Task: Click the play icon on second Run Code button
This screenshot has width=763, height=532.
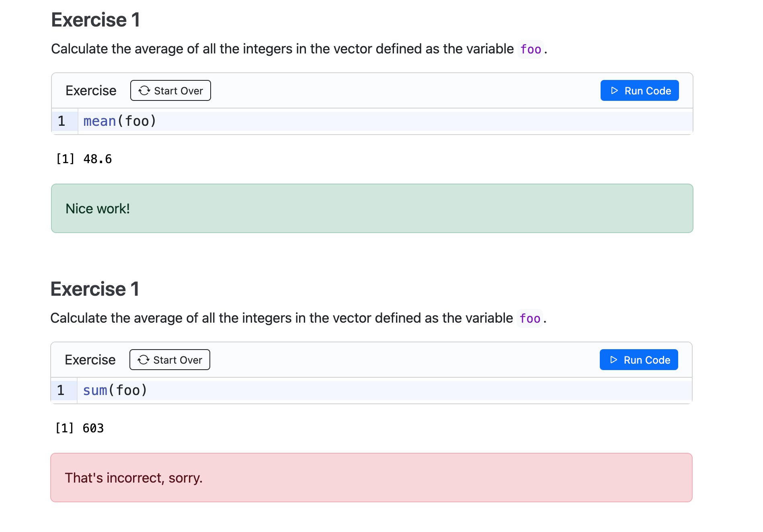Action: coord(613,360)
